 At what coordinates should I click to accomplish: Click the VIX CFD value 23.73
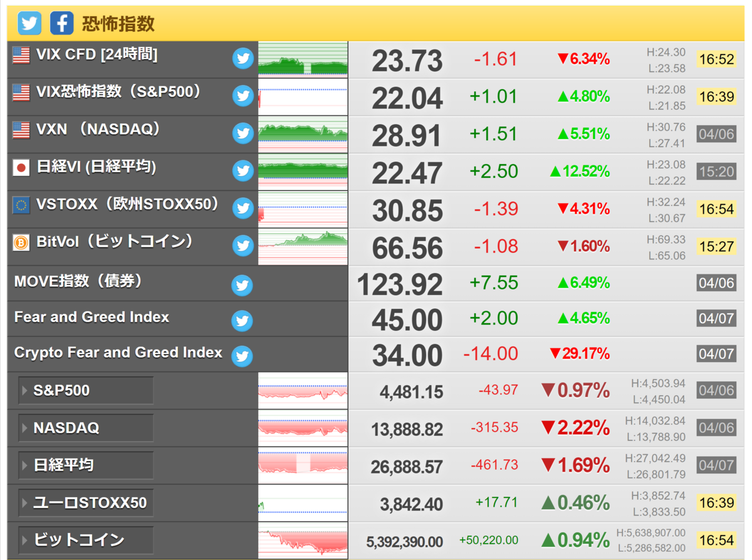tap(407, 61)
